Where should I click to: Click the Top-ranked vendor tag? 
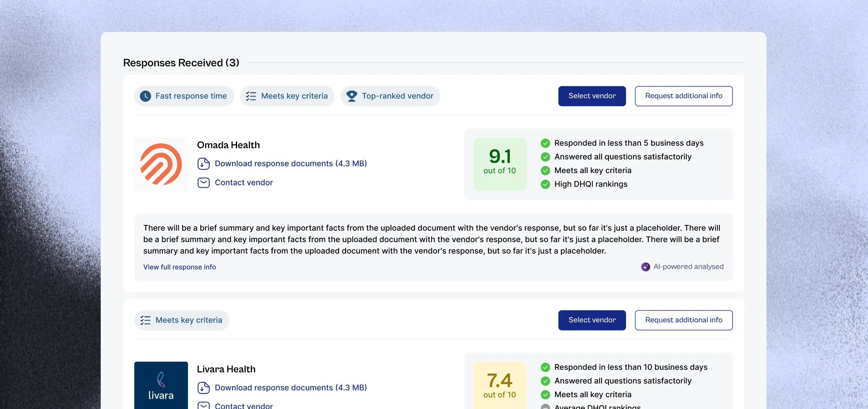pyautogui.click(x=391, y=96)
